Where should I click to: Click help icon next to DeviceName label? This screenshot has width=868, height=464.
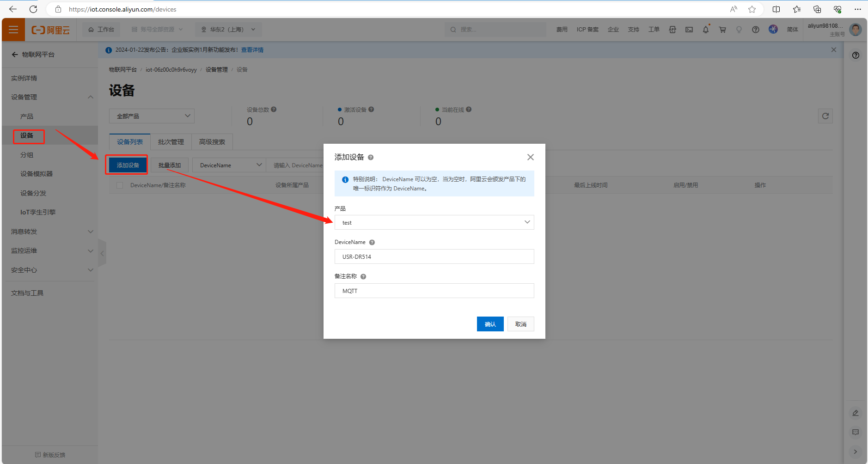(x=372, y=243)
